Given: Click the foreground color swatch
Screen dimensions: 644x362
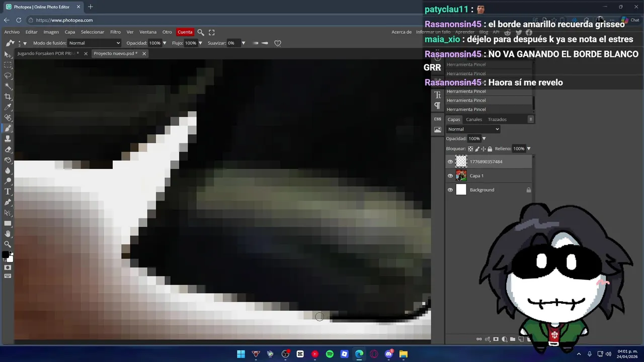Looking at the screenshot, I should 6,255.
